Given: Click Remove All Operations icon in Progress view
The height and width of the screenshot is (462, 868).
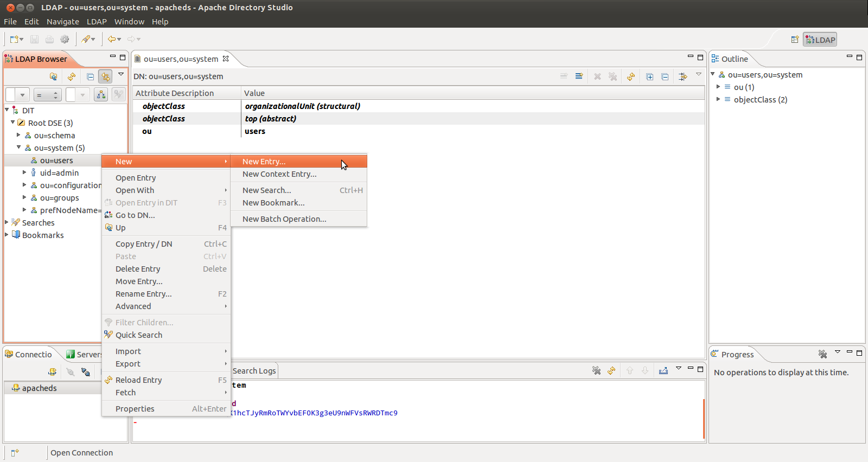Looking at the screenshot, I should click(x=822, y=354).
